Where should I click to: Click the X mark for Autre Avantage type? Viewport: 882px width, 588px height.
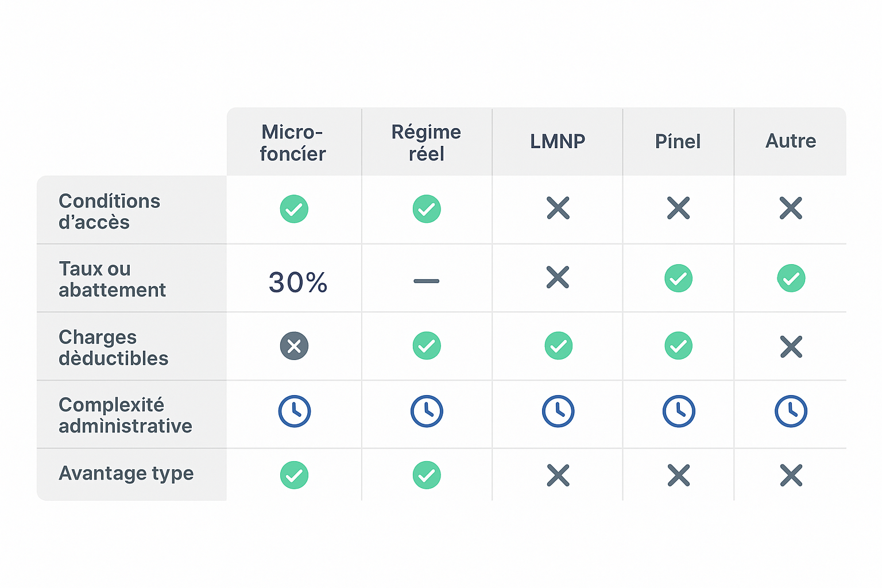[791, 475]
